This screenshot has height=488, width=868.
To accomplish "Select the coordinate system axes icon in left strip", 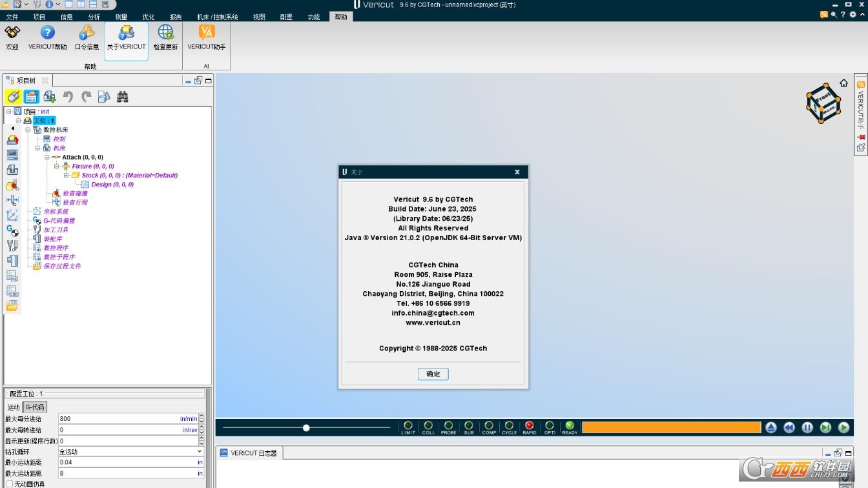I will [x=12, y=216].
